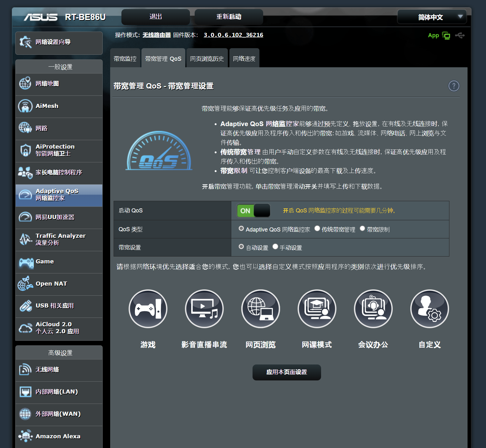Click the USB status icon in header
Image resolution: width=486 pixels, height=448 pixels.
tap(460, 35)
